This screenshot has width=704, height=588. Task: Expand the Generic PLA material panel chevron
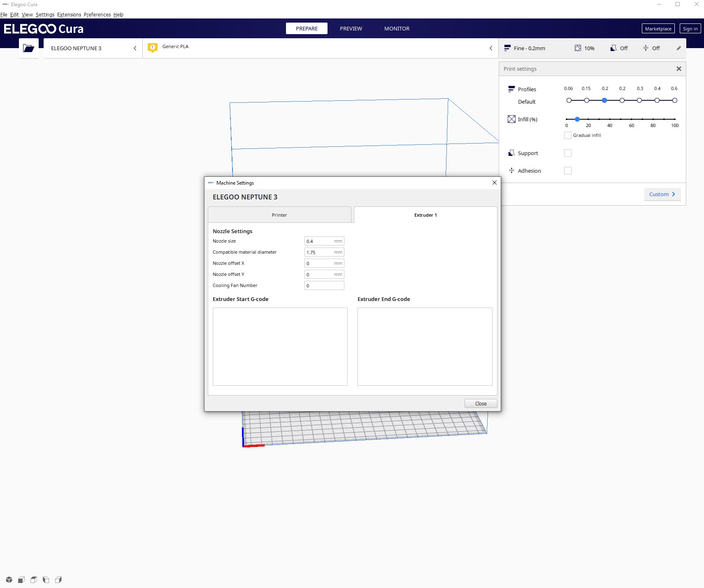click(490, 48)
